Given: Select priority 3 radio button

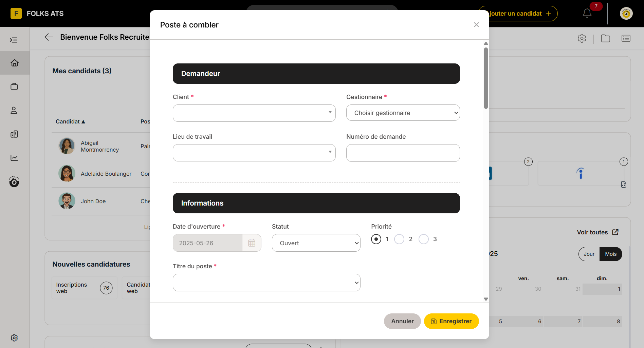Looking at the screenshot, I should 424,239.
